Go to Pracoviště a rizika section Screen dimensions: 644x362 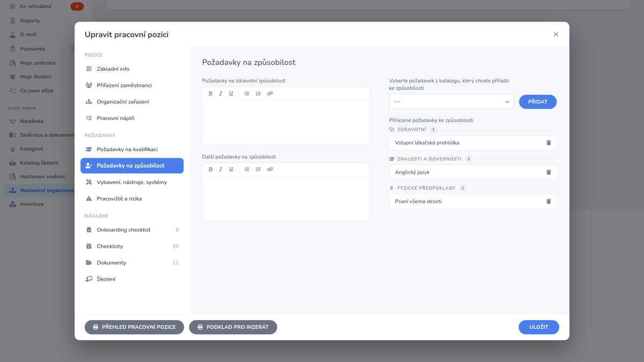132,198
